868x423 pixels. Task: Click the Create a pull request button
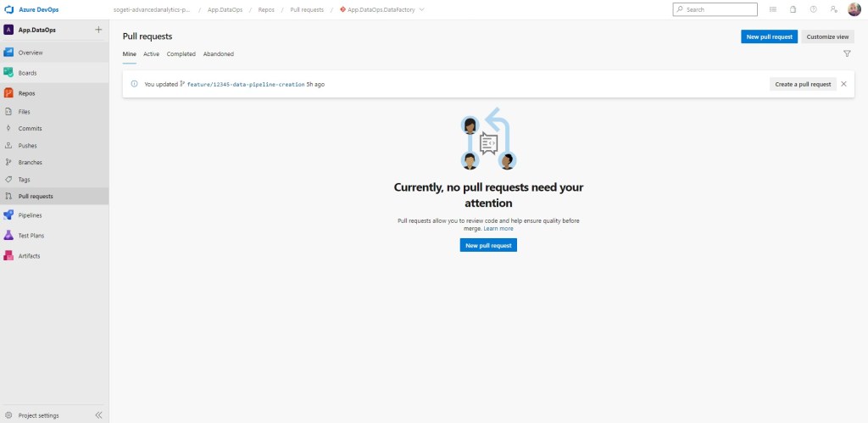(x=803, y=84)
